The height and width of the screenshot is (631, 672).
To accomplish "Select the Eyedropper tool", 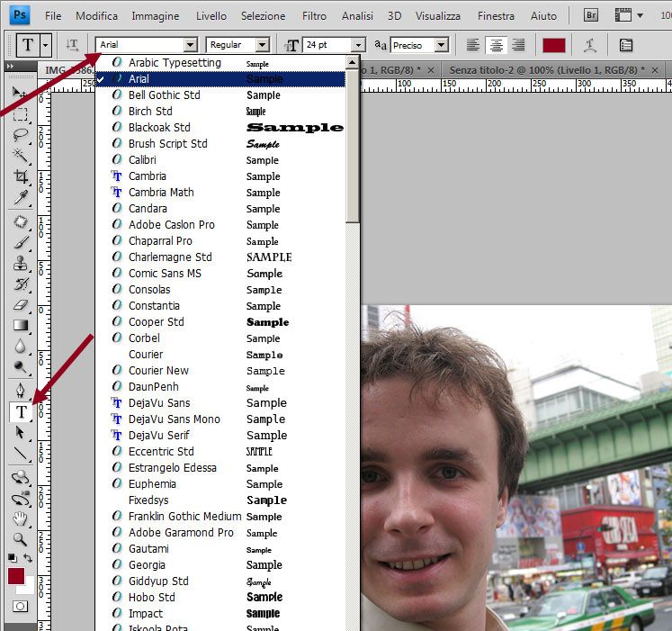I will tap(20, 197).
